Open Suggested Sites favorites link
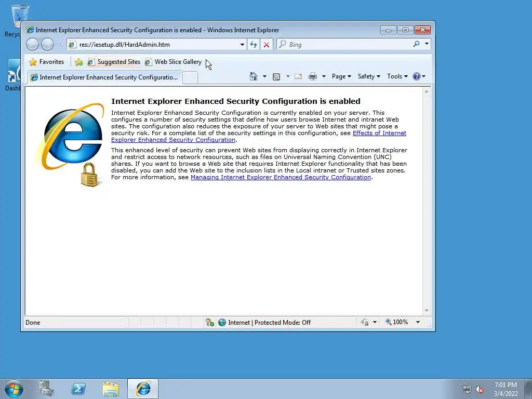This screenshot has height=399, width=532. [x=114, y=62]
